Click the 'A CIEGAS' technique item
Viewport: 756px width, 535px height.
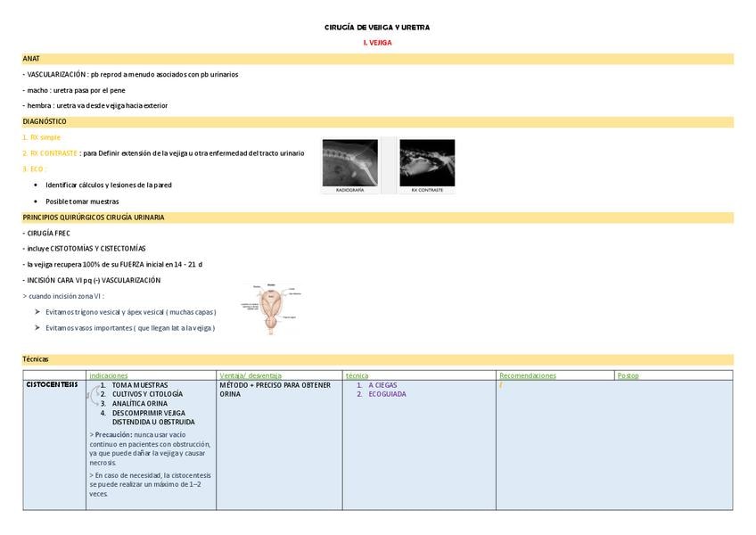point(382,385)
